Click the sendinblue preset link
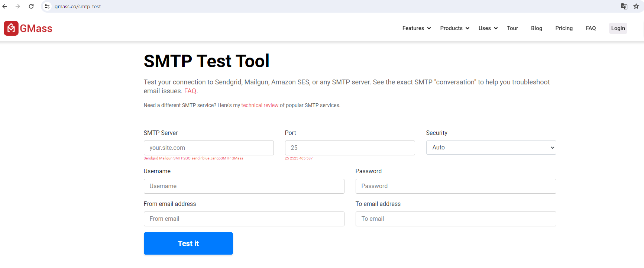Screen dimensions: 644x268 (200, 158)
